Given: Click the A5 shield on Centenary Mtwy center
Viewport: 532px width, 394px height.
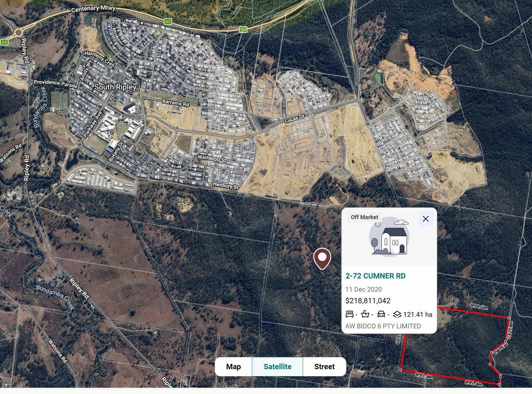Looking at the screenshot, I should pos(168,22).
